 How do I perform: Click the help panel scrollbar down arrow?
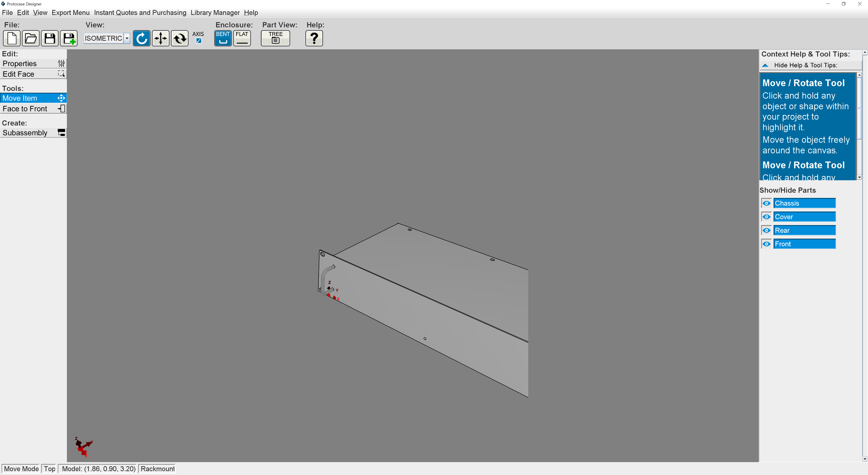point(859,177)
